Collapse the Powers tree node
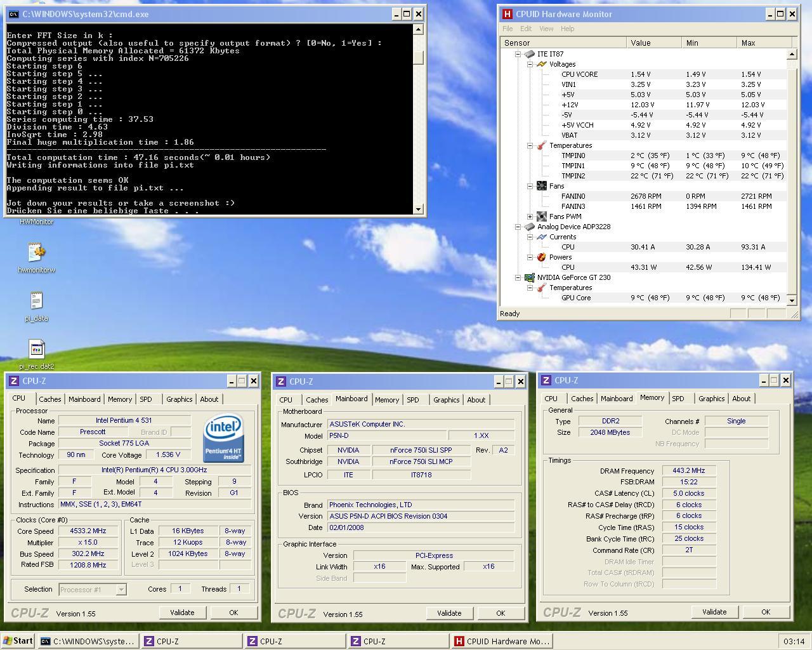The width and height of the screenshot is (812, 650). (x=530, y=257)
